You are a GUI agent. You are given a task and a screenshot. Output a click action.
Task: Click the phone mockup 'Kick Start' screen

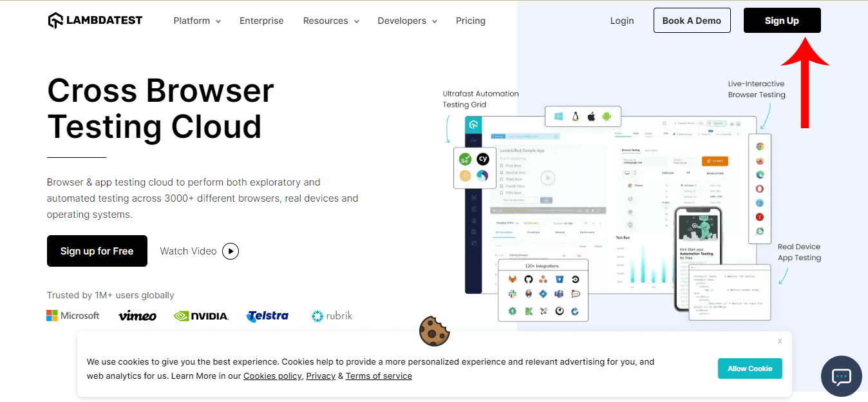click(699, 258)
